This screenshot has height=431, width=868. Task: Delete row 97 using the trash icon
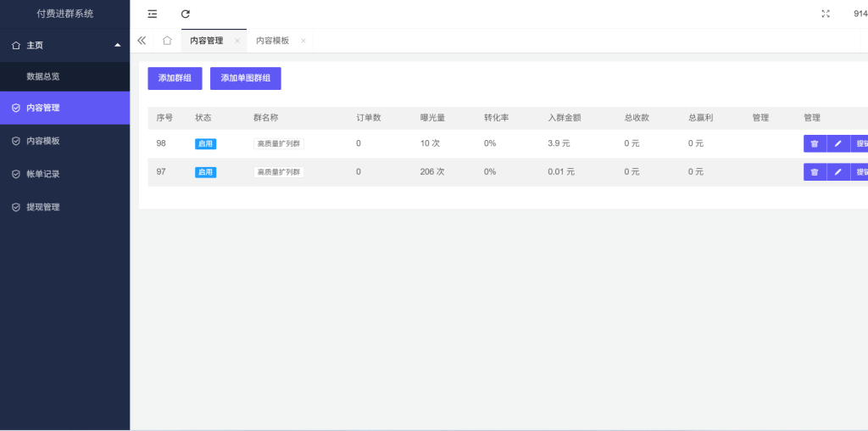814,172
